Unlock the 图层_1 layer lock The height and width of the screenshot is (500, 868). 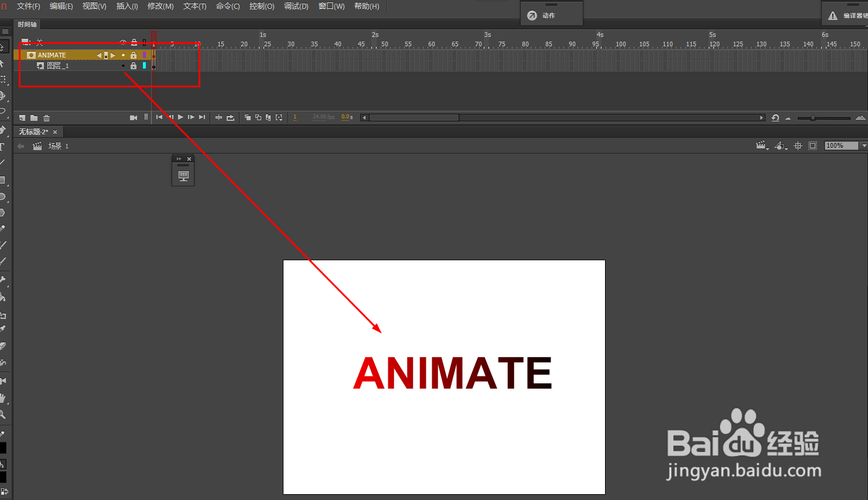134,66
